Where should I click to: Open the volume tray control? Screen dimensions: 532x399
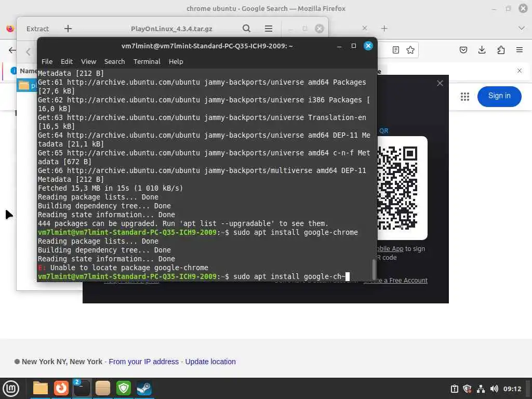(x=494, y=389)
